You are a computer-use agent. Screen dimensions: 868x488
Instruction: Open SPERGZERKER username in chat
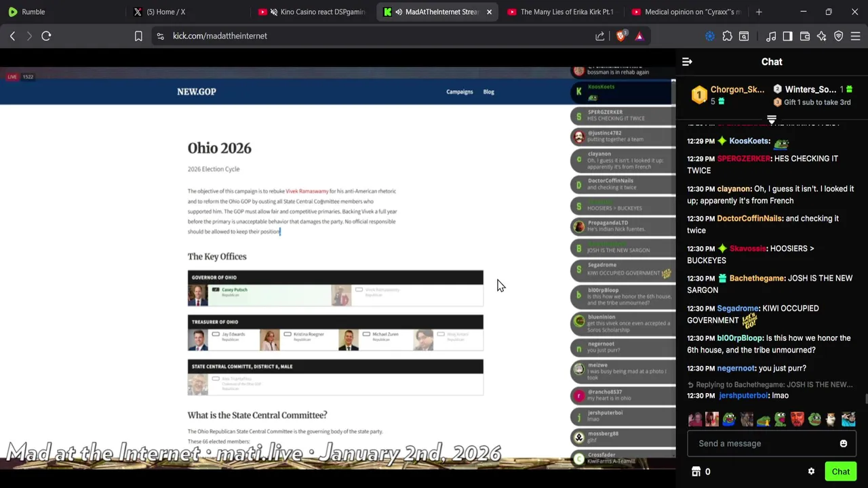pos(743,159)
